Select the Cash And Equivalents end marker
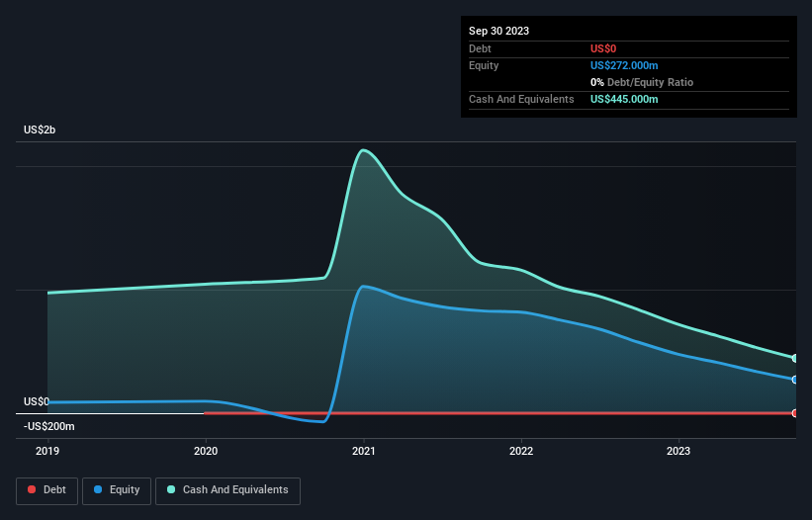Screen dimensions: 812x520 [795, 358]
